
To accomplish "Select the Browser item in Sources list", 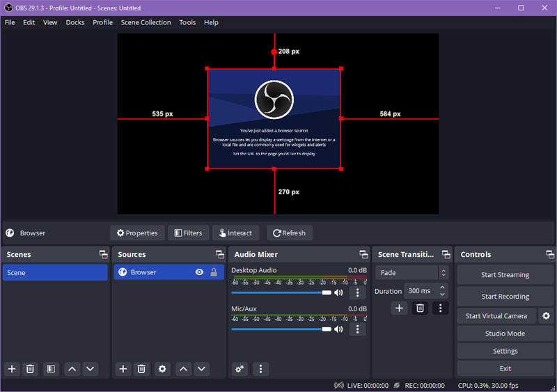I will click(x=168, y=272).
